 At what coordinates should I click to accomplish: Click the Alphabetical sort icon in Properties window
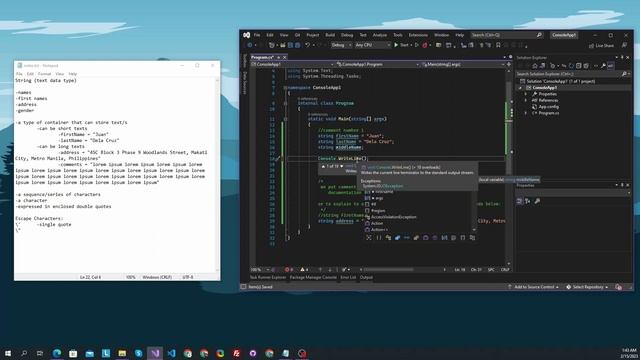pyautogui.click(x=528, y=201)
